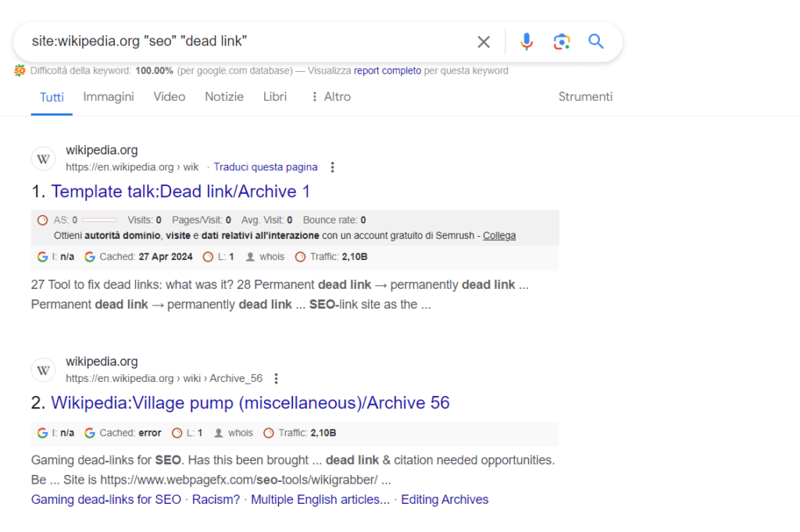Image resolution: width=800 pixels, height=532 pixels.
Task: Open Wikipedia:Village pump Archive 56 result
Action: tap(250, 403)
